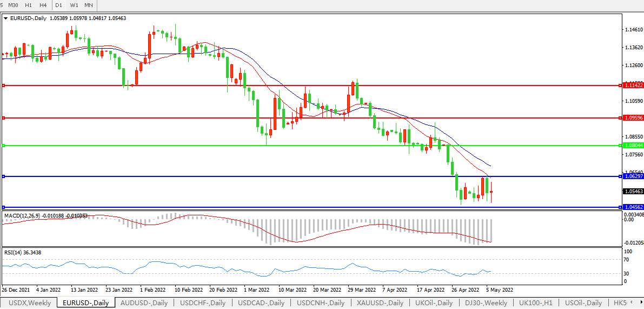Image resolution: width=644 pixels, height=309 pixels.
Task: Open the UKOil-,Daily chart tab
Action: [434, 303]
